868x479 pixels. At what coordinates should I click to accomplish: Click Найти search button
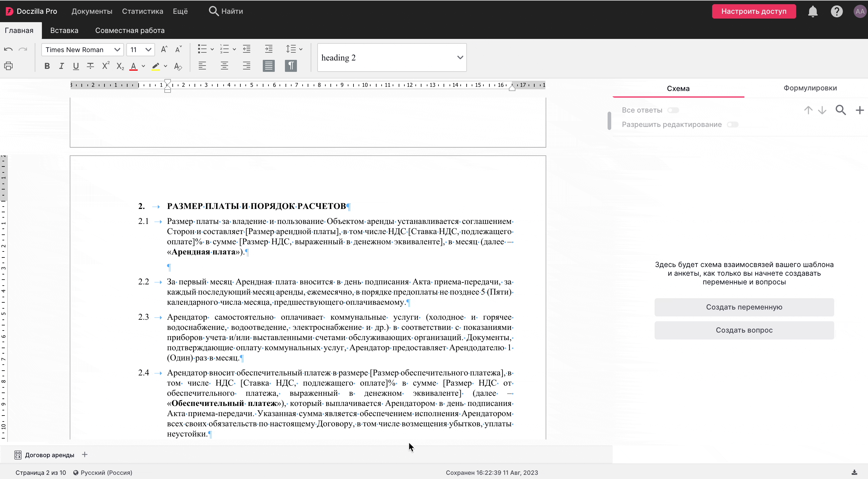point(225,11)
